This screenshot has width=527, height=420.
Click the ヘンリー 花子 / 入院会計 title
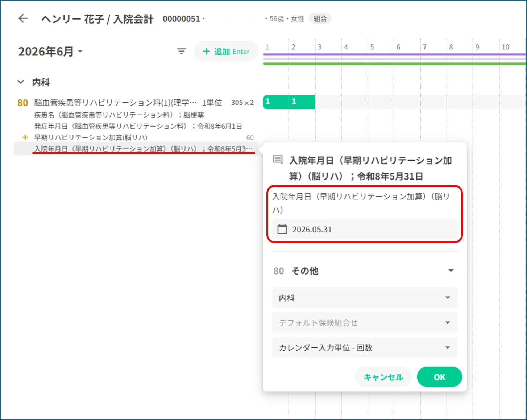[x=97, y=19]
